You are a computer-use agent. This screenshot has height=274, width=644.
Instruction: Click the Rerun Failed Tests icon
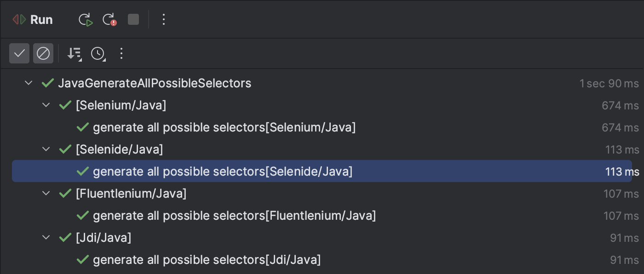point(109,19)
